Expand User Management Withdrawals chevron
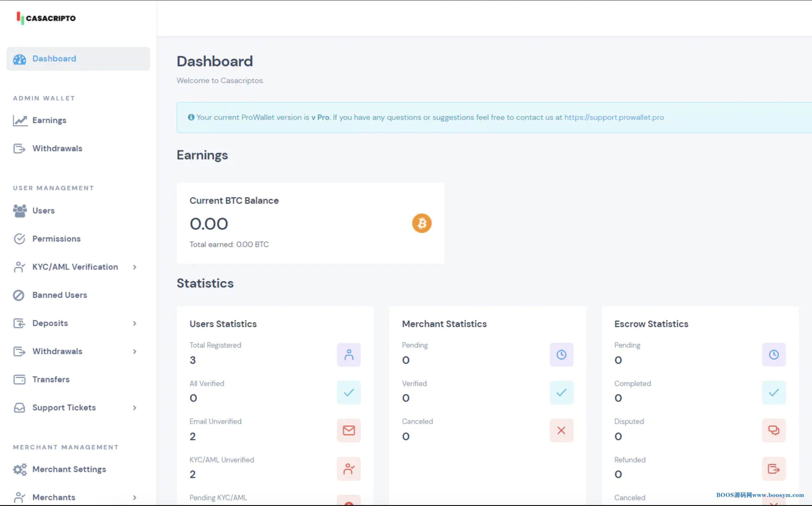Screen dimensions: 812x506 point(135,351)
